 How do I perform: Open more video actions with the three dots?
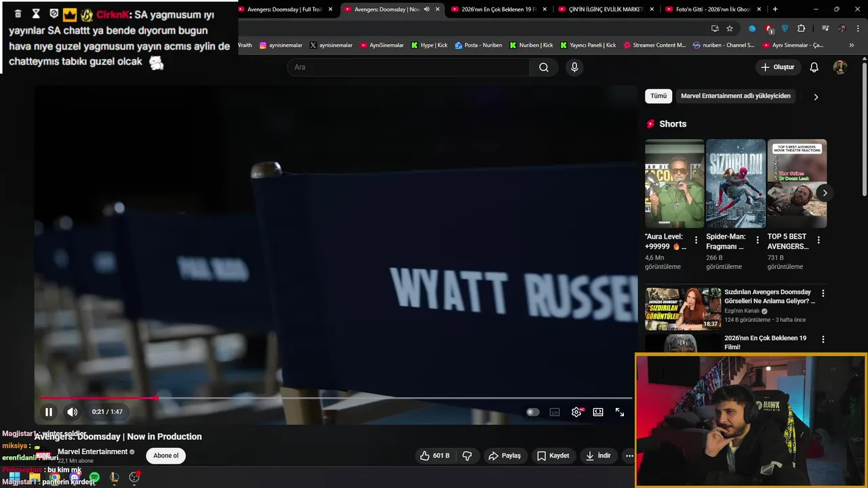coord(629,455)
